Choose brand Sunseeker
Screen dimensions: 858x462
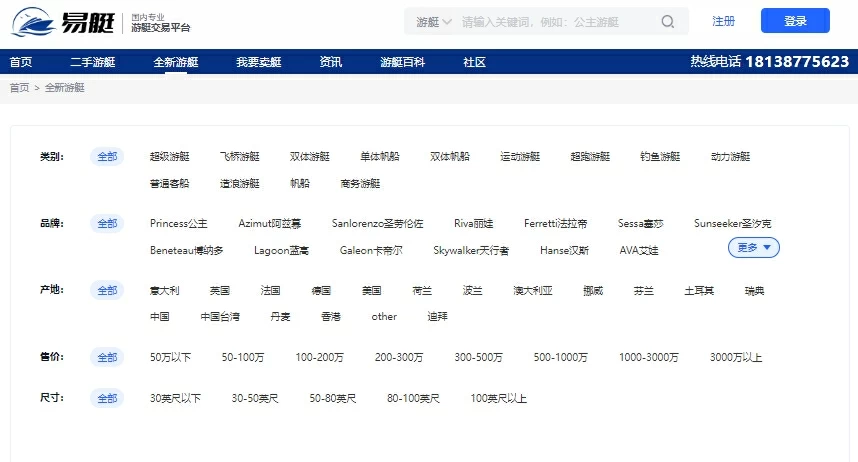[733, 223]
